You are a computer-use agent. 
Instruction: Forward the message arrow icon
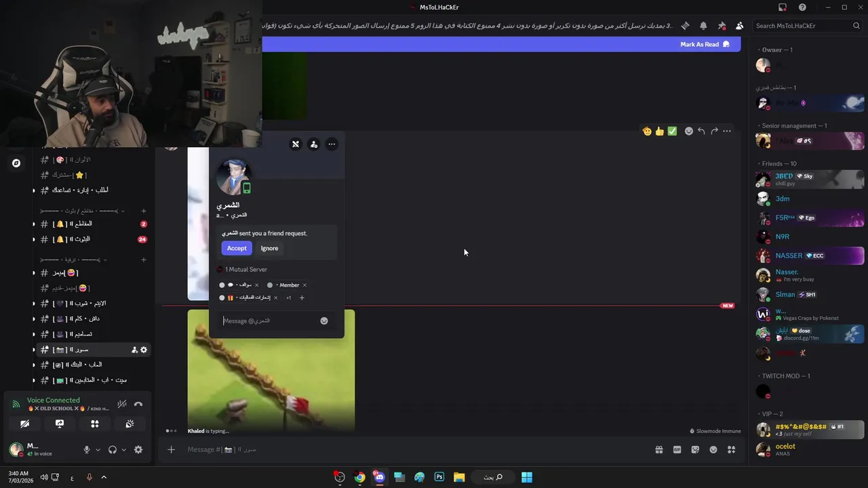pyautogui.click(x=714, y=131)
